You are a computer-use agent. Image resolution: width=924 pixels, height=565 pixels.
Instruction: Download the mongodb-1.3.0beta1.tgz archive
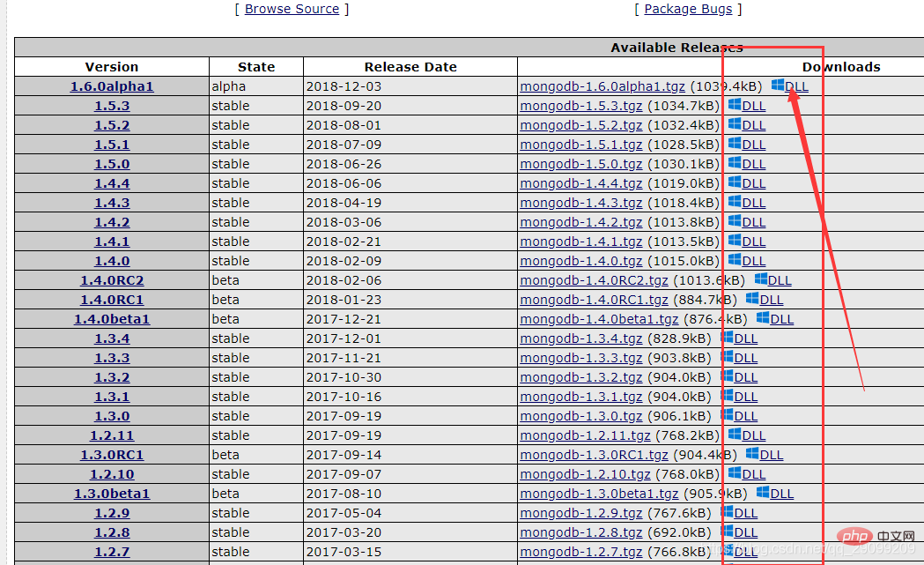pos(599,494)
